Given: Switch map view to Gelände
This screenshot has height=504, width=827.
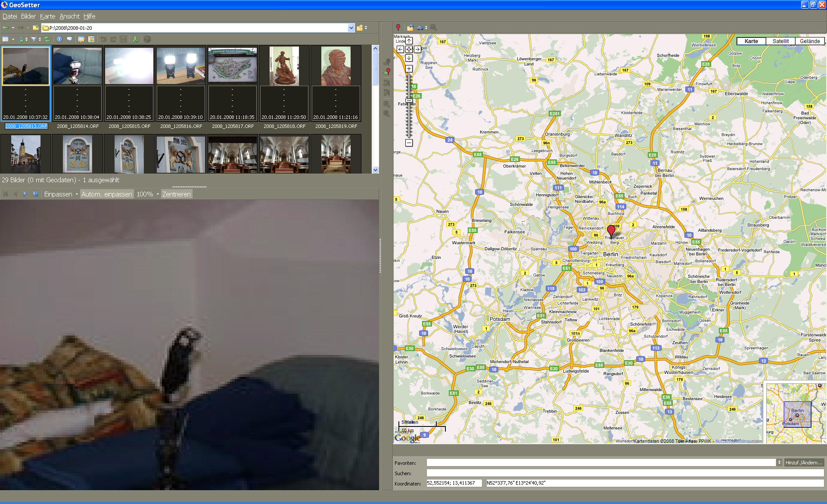Looking at the screenshot, I should tap(809, 41).
